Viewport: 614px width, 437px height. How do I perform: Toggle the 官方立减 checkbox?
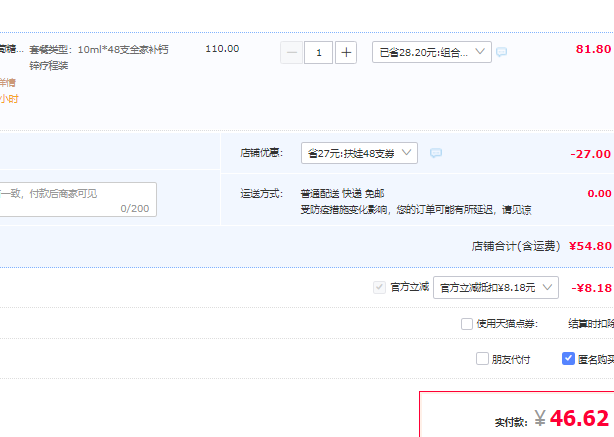point(379,287)
